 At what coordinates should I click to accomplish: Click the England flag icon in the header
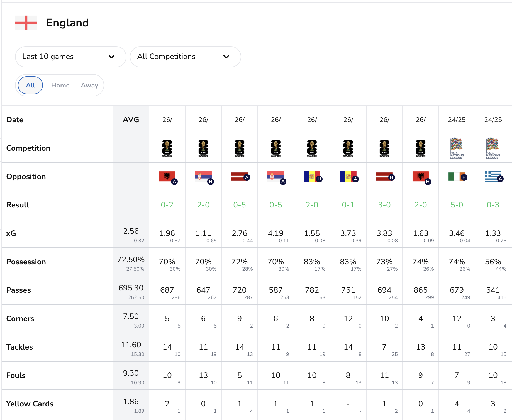click(x=26, y=23)
